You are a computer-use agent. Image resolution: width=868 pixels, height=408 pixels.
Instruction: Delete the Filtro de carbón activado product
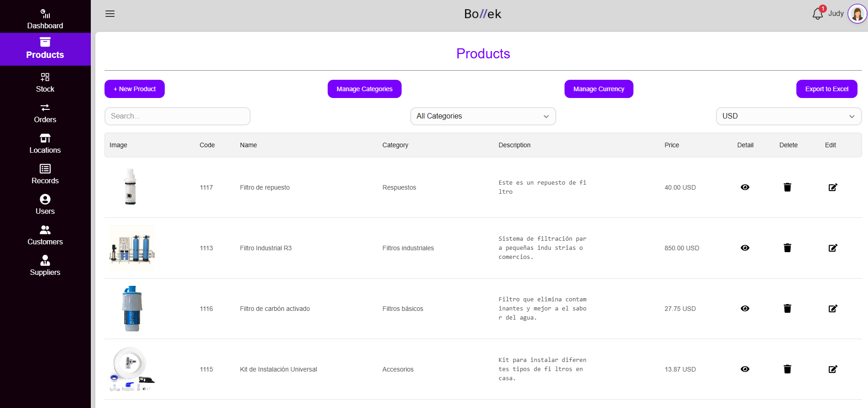(x=787, y=309)
